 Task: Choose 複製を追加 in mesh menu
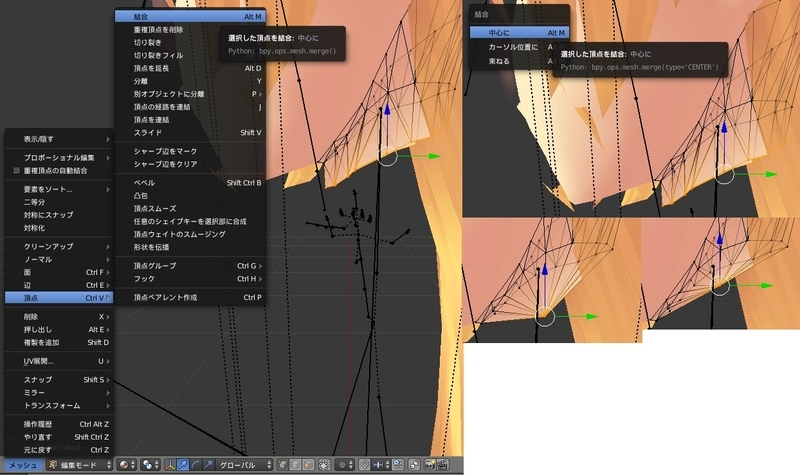pos(59,342)
